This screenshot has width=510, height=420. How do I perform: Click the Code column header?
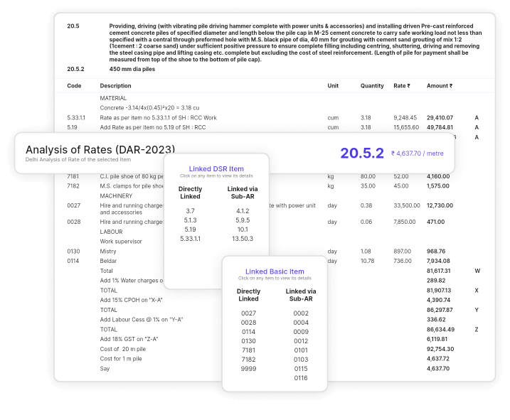point(74,86)
